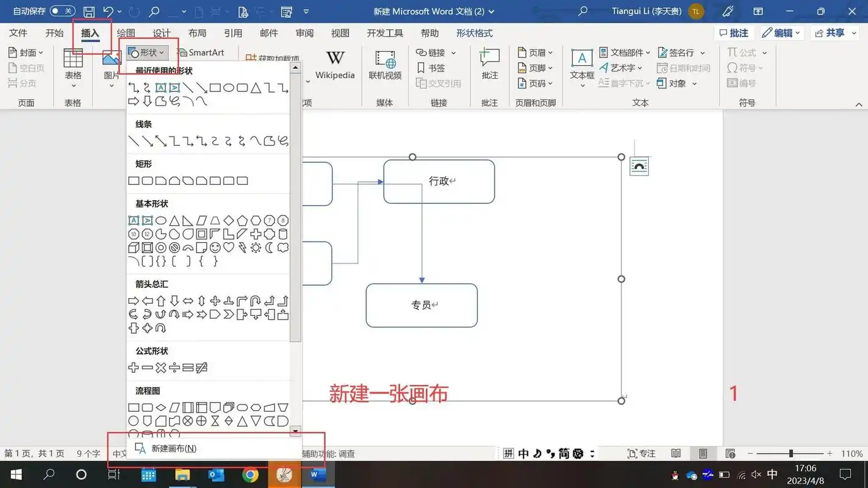The width and height of the screenshot is (868, 488).
Task: Insert a text box via 文本框 icon
Action: tap(581, 64)
